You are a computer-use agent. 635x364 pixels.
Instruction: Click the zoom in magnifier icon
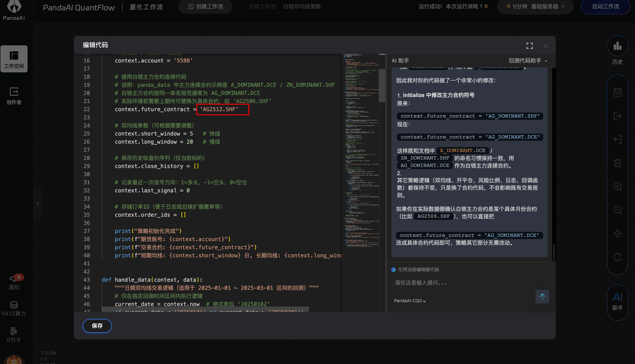[617, 187]
